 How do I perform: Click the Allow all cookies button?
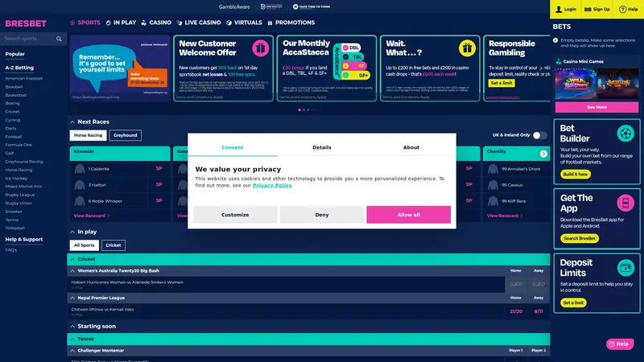point(408,215)
